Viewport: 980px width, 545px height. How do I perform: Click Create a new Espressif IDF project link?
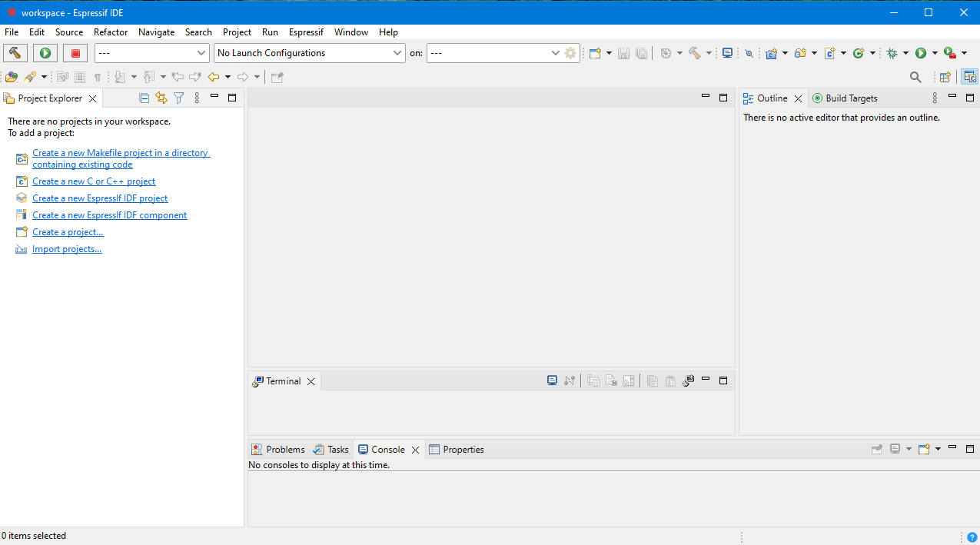click(x=100, y=198)
